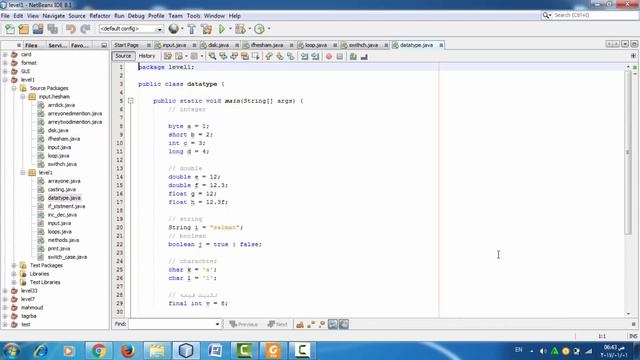Click the Shift Line Right icon
Image resolution: width=640 pixels, height=360 pixels.
point(315,56)
